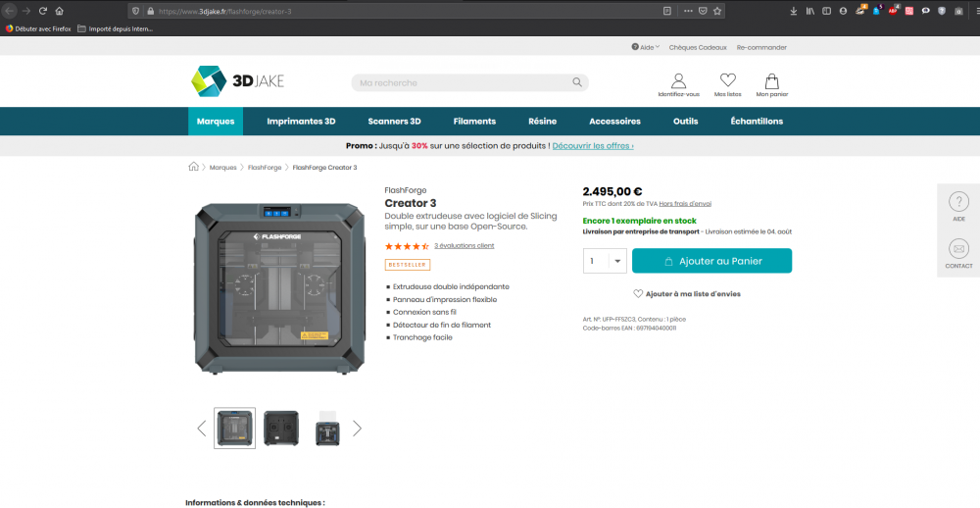Click the breadcrumb home icon
Image resolution: width=980 pixels, height=508 pixels.
pyautogui.click(x=193, y=167)
